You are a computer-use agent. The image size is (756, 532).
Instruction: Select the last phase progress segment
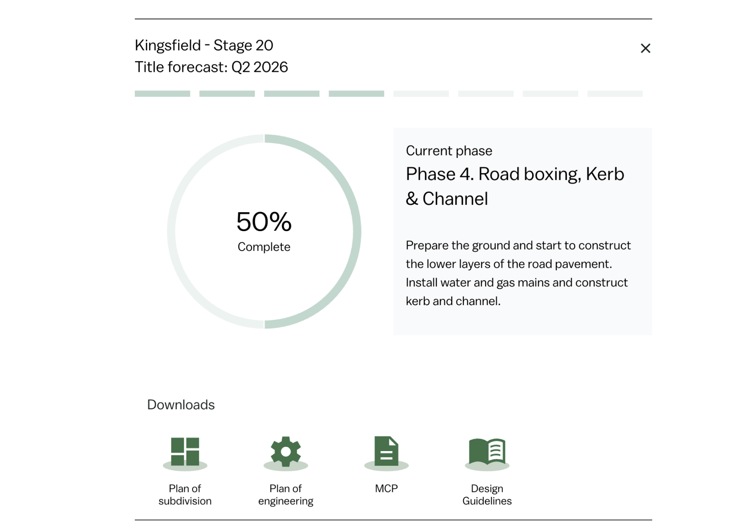[x=615, y=93]
